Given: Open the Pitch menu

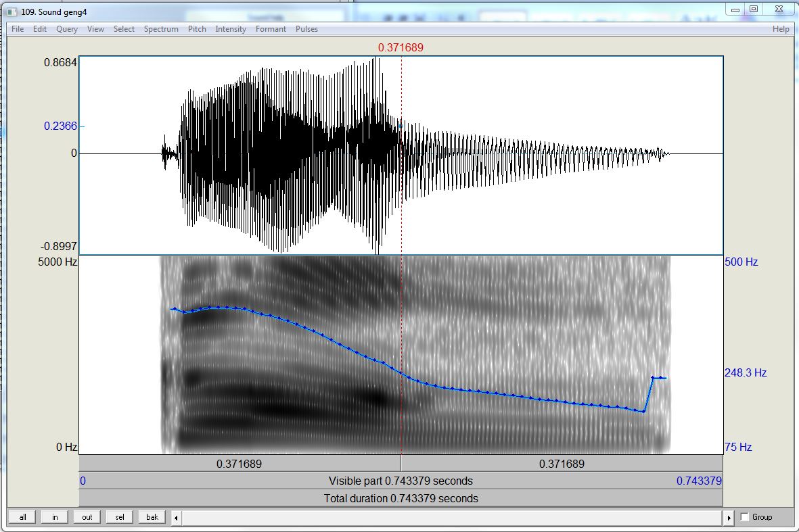Looking at the screenshot, I should pyautogui.click(x=197, y=29).
